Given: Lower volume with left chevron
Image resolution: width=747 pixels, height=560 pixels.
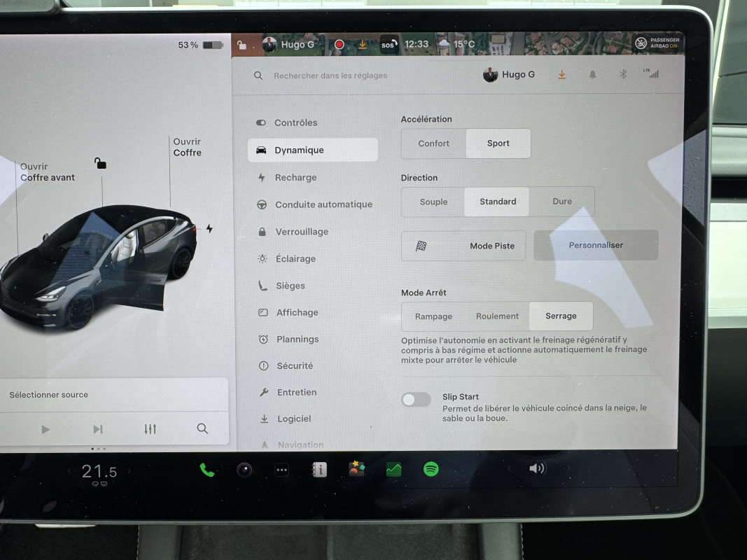Looking at the screenshot, I should tap(509, 468).
